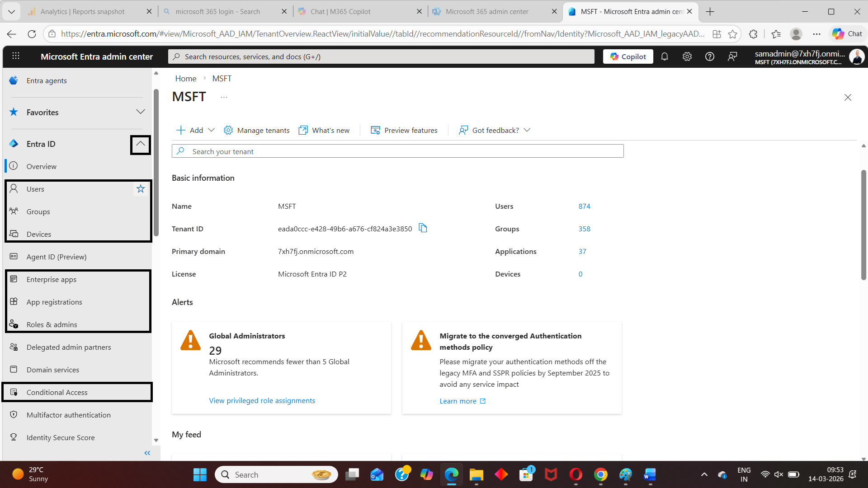This screenshot has height=488, width=868.
Task: Copy the Tenant ID to clipboard
Action: pos(423,228)
